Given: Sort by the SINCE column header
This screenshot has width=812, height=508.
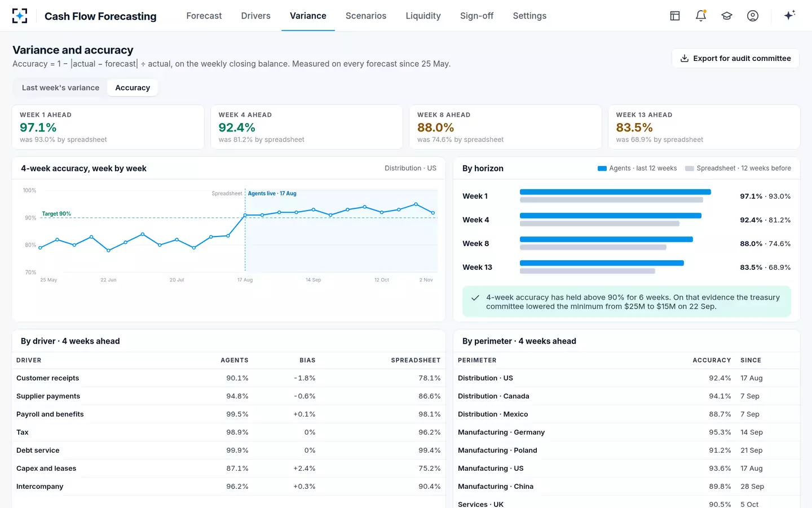Looking at the screenshot, I should [x=751, y=360].
